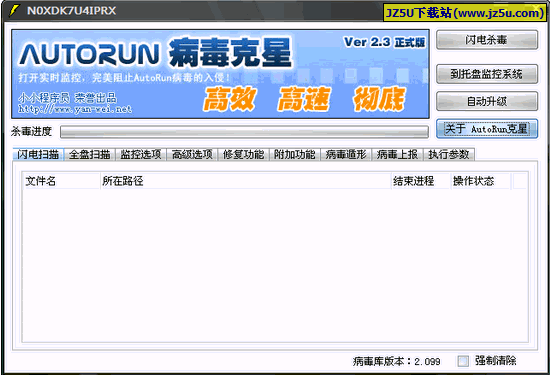Viewport: 550px width, 375px height.
Task: Open the 监控选项 tab
Action: pyautogui.click(x=141, y=154)
